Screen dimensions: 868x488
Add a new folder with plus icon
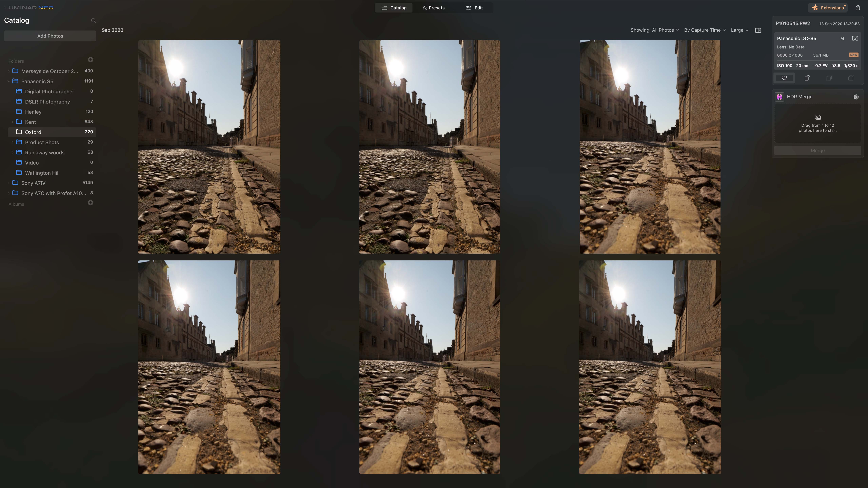(x=90, y=60)
